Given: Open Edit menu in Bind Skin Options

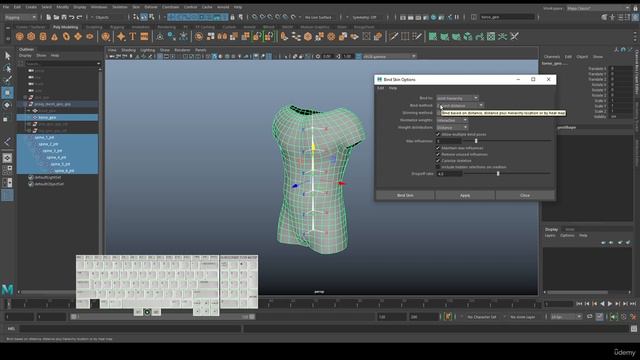Looking at the screenshot, I should [380, 88].
